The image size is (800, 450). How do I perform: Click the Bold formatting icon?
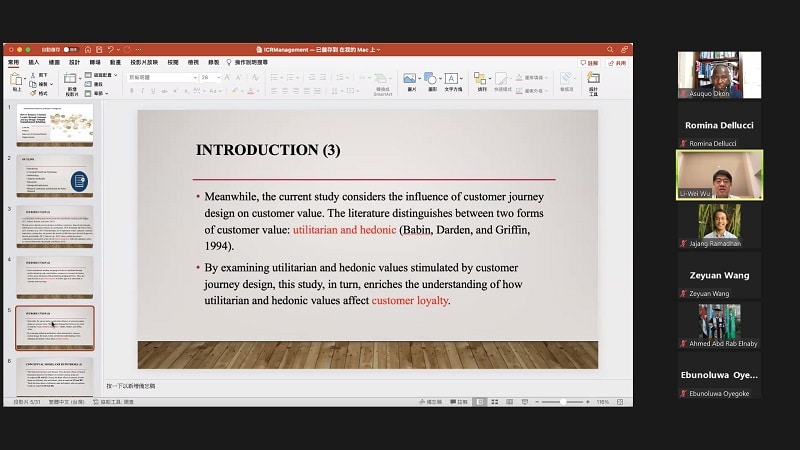[x=131, y=91]
